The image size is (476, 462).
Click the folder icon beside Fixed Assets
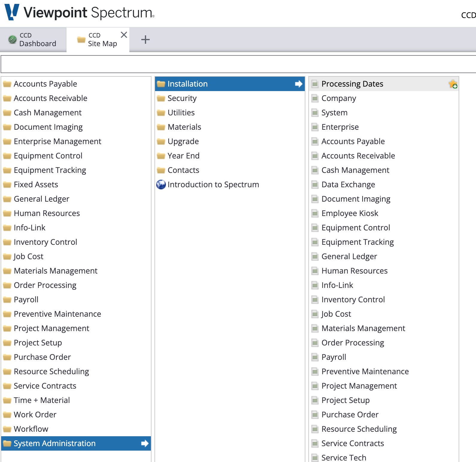(7, 185)
